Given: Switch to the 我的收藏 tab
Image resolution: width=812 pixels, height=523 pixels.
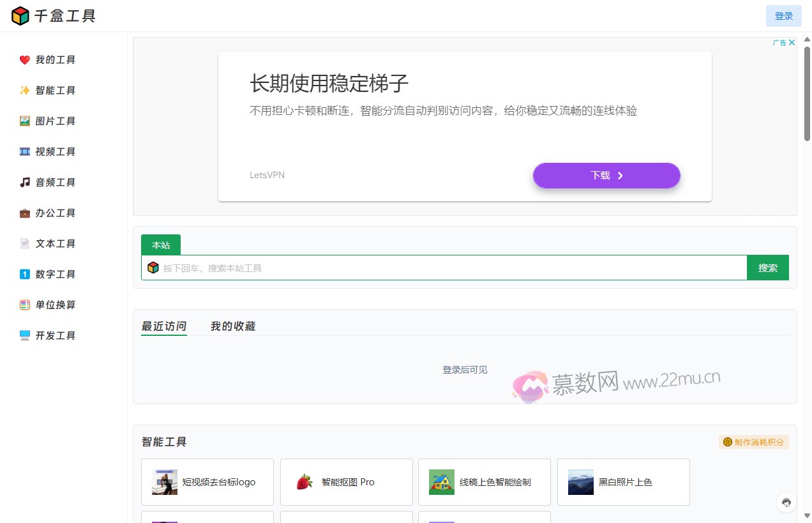Looking at the screenshot, I should [x=233, y=326].
